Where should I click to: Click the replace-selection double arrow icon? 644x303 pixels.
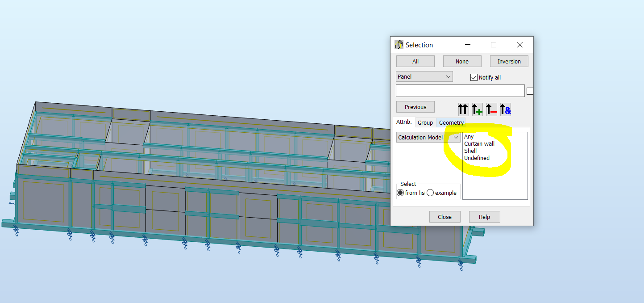pyautogui.click(x=463, y=109)
